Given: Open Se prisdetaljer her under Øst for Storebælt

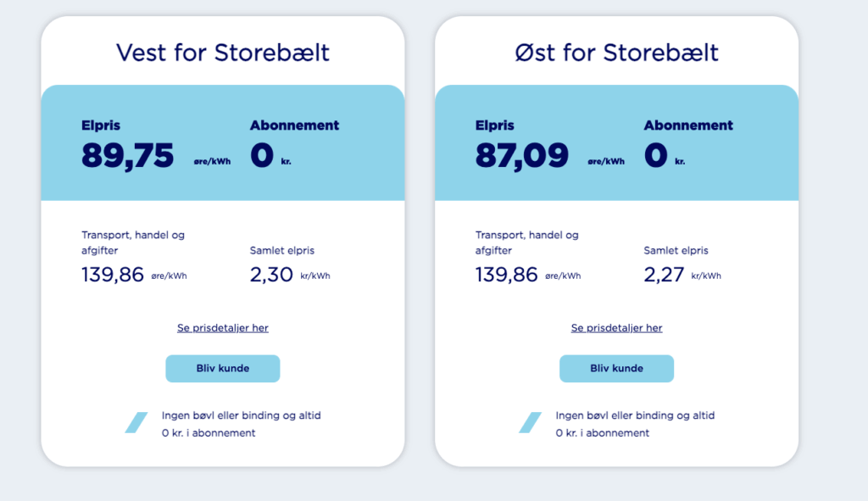Looking at the screenshot, I should pos(617,328).
